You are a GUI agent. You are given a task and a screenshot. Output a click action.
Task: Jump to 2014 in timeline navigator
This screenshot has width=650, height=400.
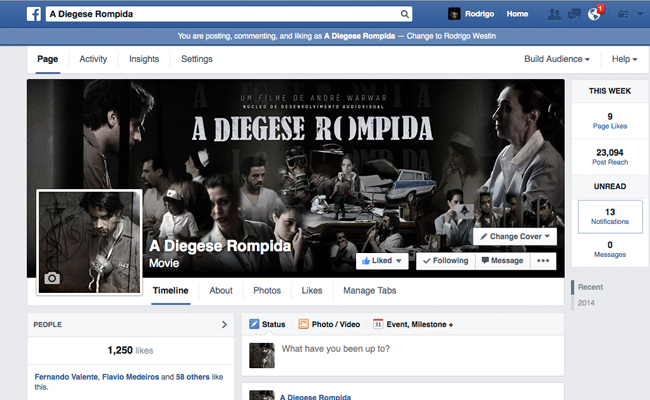pyautogui.click(x=586, y=303)
